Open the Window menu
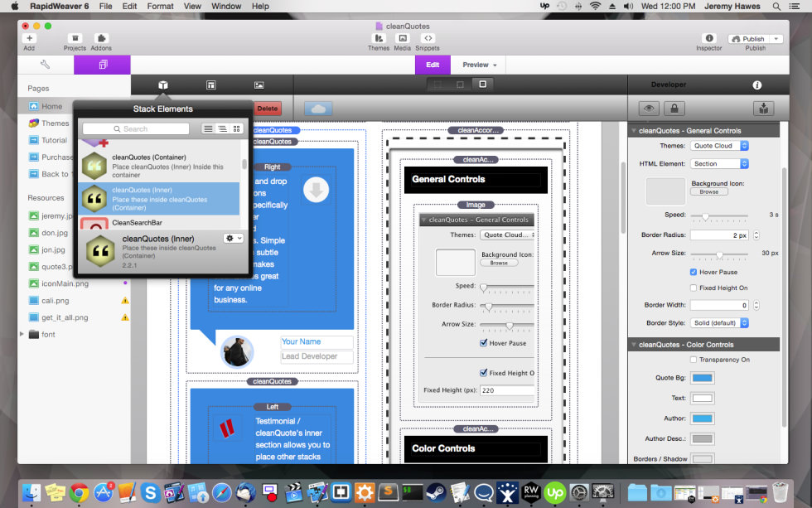This screenshot has width=812, height=508. coord(226,6)
